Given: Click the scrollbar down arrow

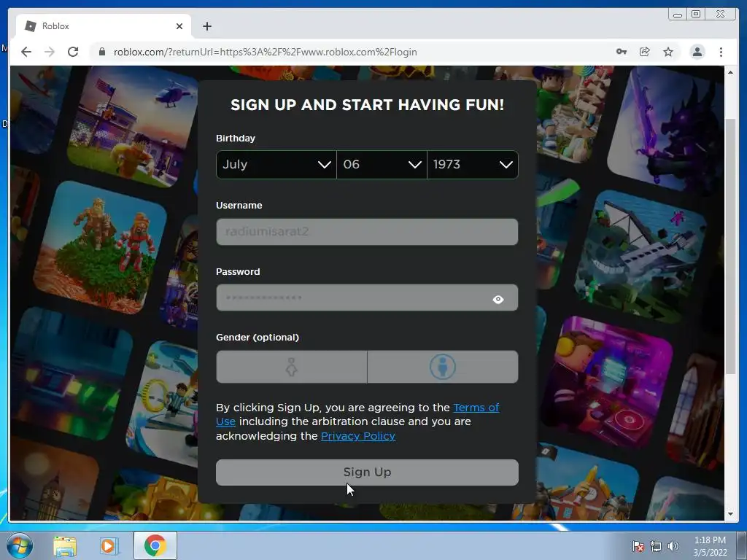Looking at the screenshot, I should click(730, 514).
